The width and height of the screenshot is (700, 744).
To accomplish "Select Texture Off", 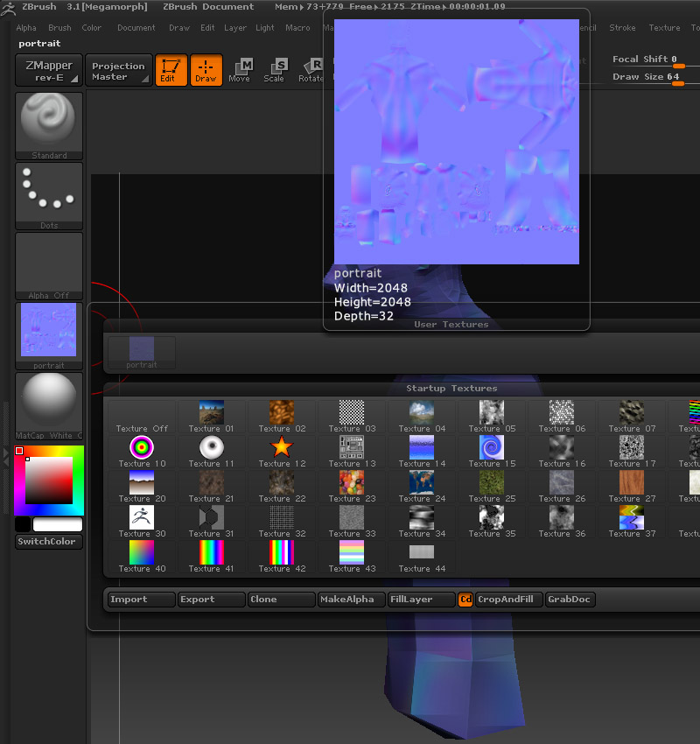I will (x=142, y=417).
